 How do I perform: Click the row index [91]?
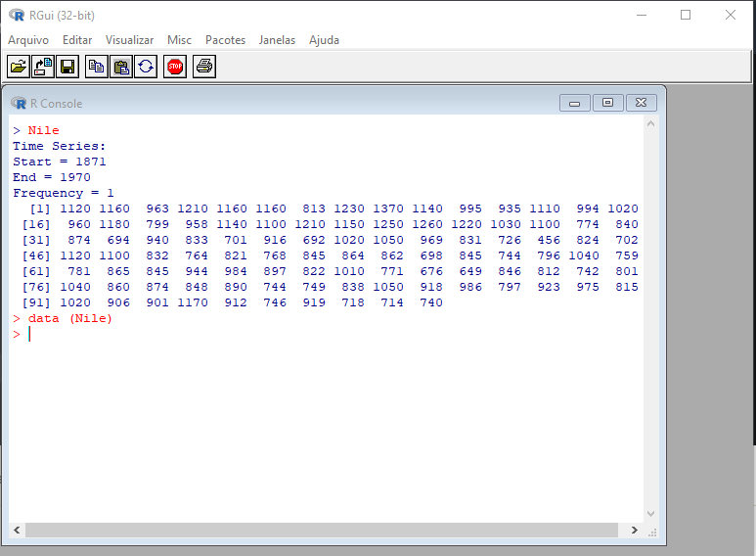(x=36, y=302)
